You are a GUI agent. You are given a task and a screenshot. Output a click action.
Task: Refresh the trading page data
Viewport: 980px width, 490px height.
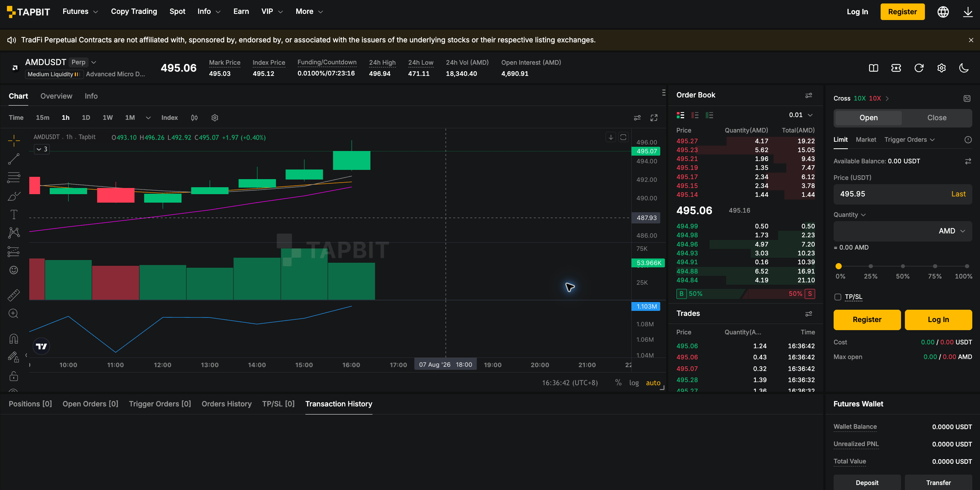(x=919, y=68)
